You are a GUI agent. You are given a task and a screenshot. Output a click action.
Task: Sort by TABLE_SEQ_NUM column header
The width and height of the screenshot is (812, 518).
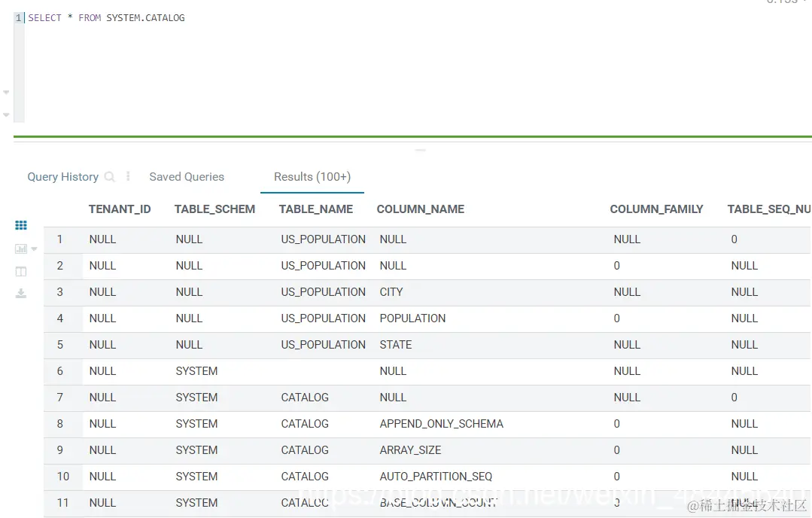click(x=769, y=209)
